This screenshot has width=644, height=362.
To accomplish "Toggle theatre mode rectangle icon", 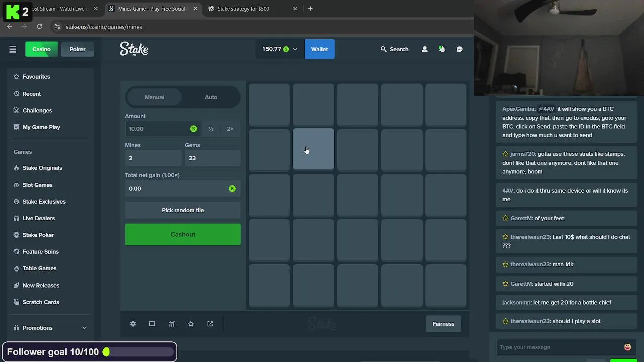I will (152, 324).
